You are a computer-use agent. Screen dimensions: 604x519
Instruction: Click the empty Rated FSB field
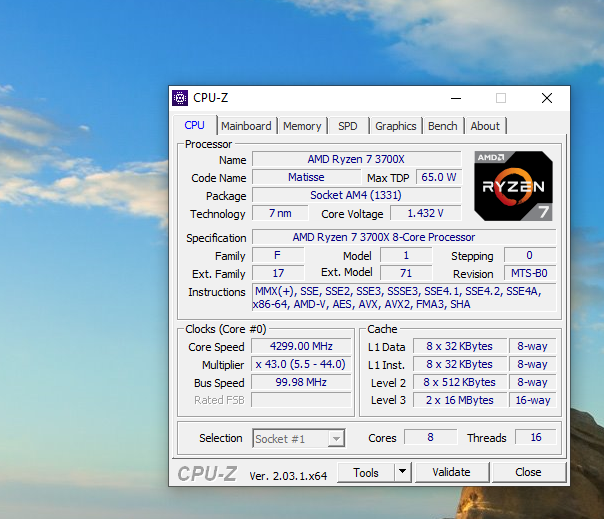tap(301, 400)
